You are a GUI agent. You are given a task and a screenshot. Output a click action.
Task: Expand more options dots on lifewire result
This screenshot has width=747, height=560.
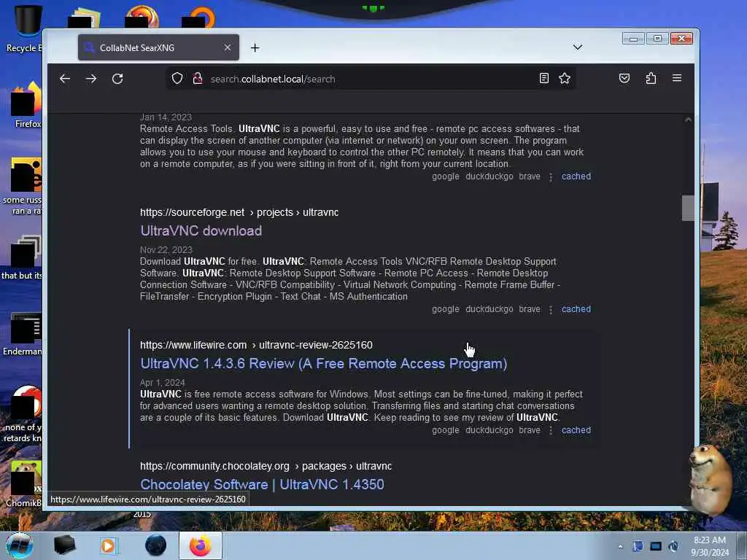click(551, 430)
